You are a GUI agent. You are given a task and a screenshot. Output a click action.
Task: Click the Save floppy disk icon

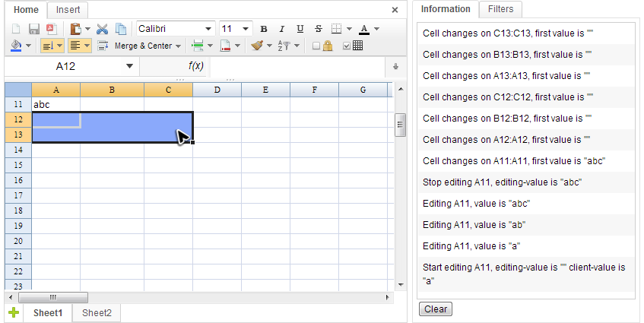click(x=33, y=29)
